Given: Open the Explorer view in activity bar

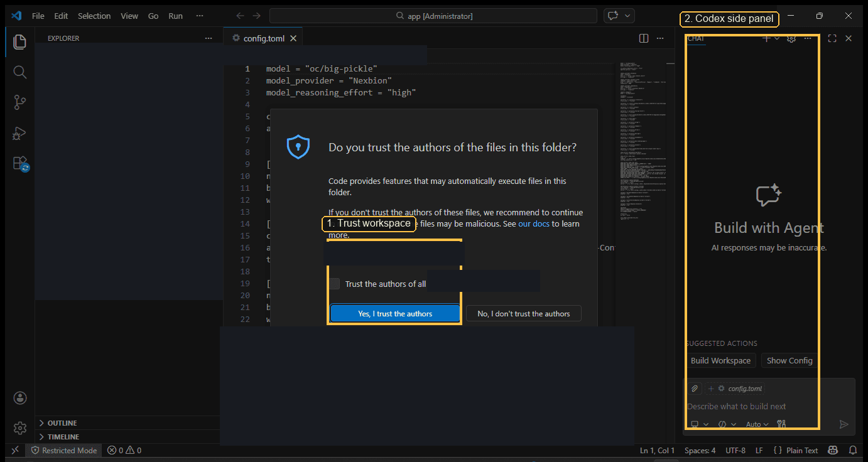Looking at the screenshot, I should (x=19, y=42).
